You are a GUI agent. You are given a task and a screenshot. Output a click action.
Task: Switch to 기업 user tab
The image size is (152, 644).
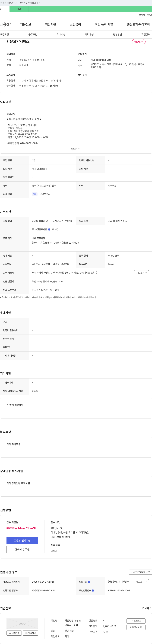click(19, 9)
